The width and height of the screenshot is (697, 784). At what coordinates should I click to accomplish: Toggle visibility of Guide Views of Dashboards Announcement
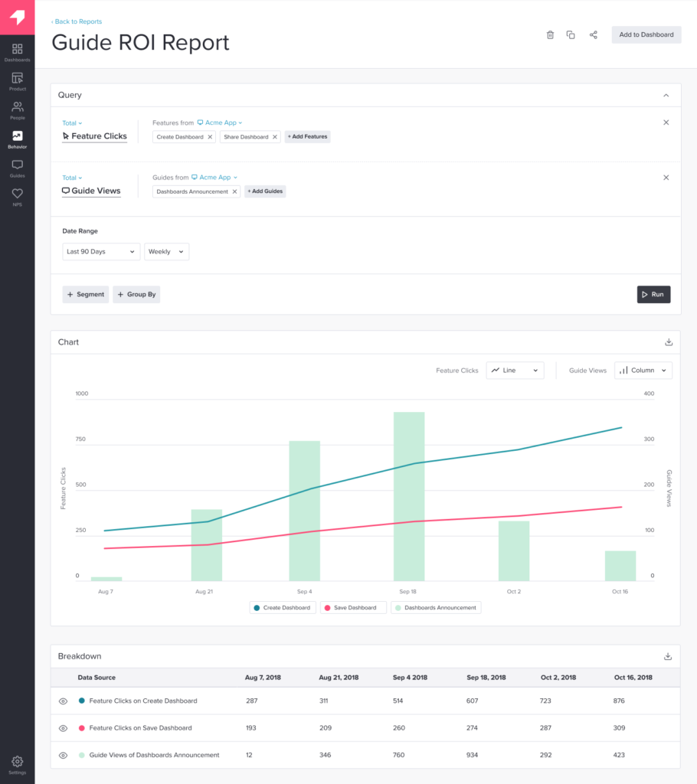coord(63,755)
